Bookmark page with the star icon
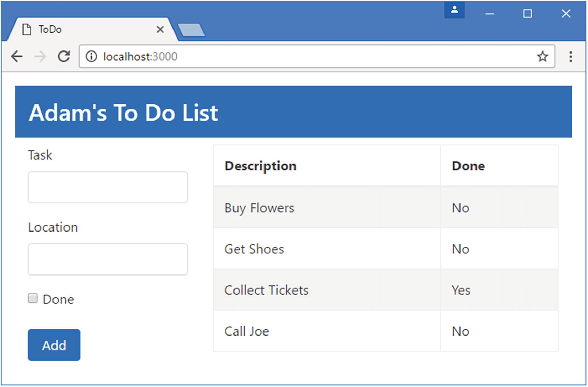The width and height of the screenshot is (588, 387). [x=542, y=57]
